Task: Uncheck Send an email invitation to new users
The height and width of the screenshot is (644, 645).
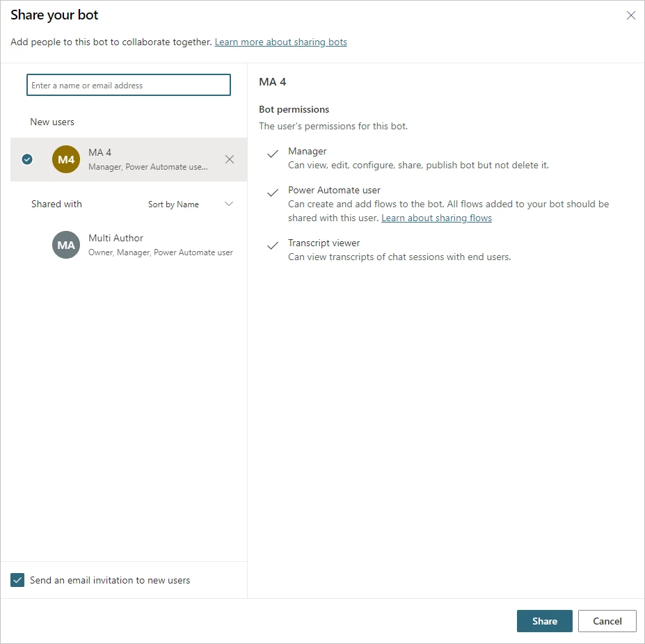Action: point(17,579)
